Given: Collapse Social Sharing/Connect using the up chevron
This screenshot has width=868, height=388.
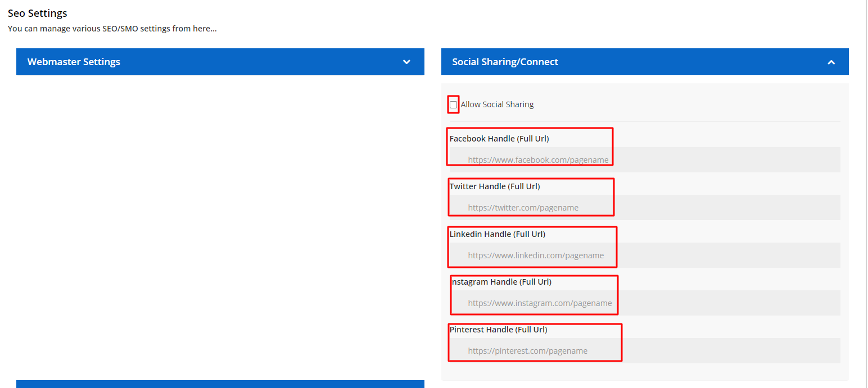Looking at the screenshot, I should pos(831,62).
